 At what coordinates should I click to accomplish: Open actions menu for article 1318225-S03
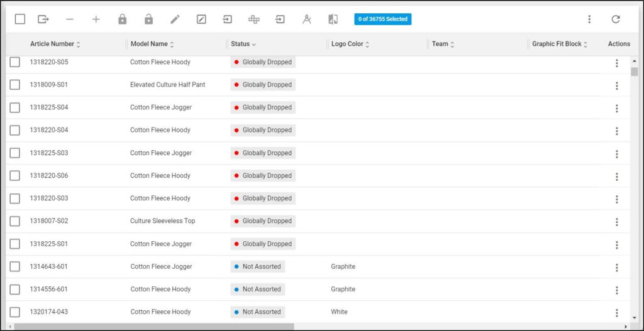[x=616, y=154]
